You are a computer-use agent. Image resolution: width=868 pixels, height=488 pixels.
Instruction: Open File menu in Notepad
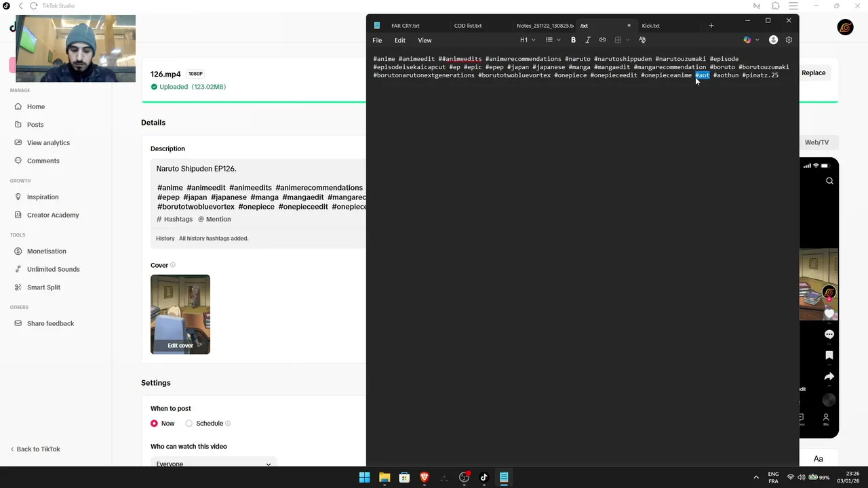pos(377,40)
